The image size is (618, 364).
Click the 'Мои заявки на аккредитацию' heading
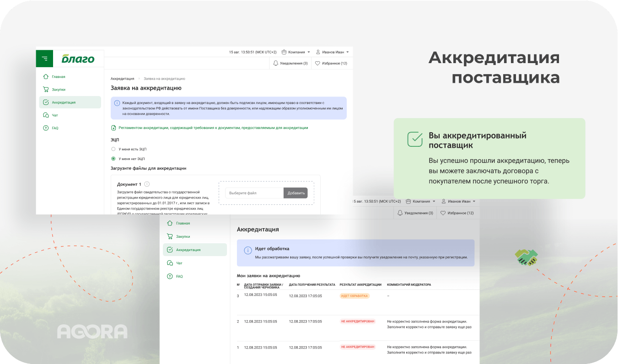[269, 276]
